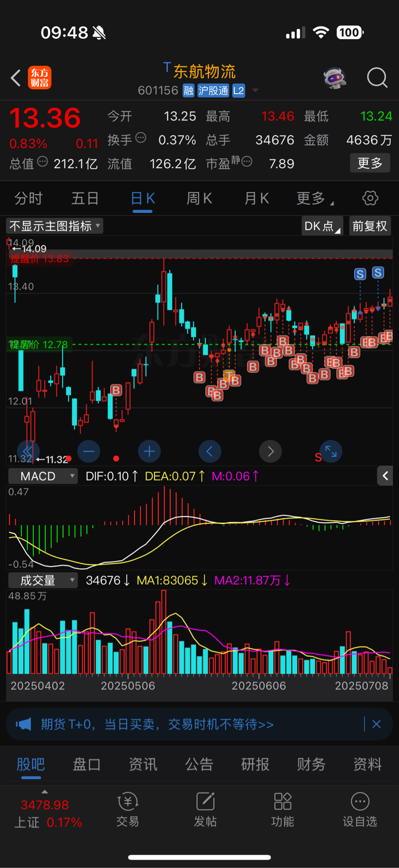Tap DIF:0.10 MACD value
The image size is (399, 868).
(x=112, y=476)
